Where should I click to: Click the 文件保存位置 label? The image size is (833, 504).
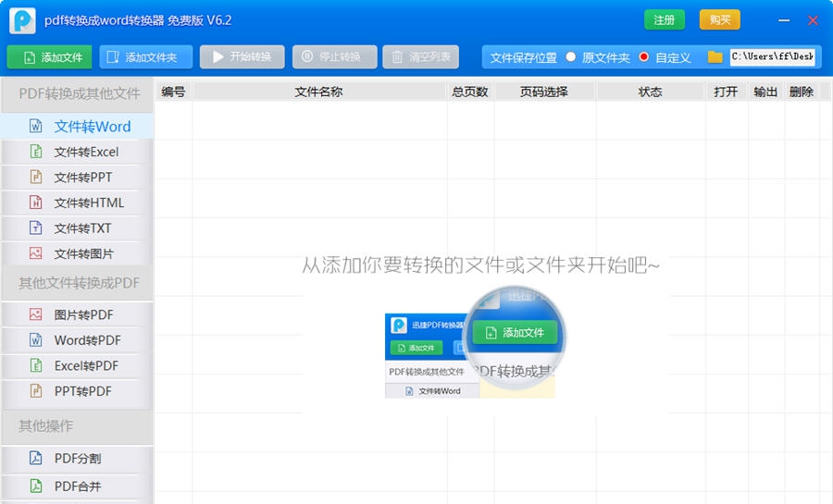[x=523, y=57]
